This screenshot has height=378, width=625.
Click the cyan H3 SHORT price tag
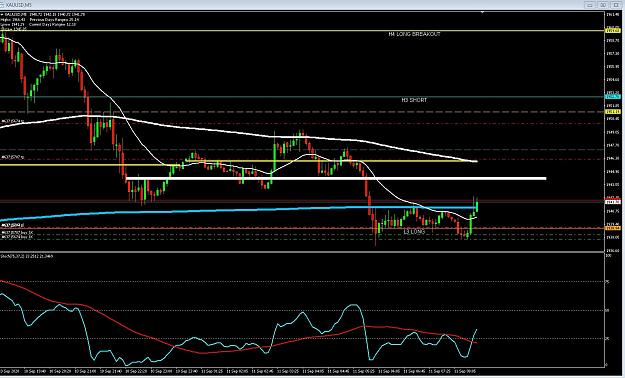pyautogui.click(x=612, y=97)
